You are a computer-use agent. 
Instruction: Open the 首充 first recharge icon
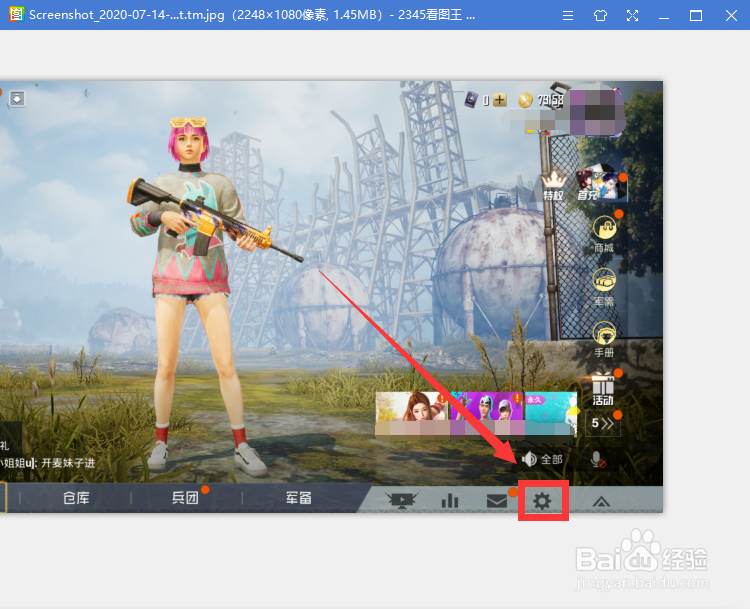(x=601, y=183)
